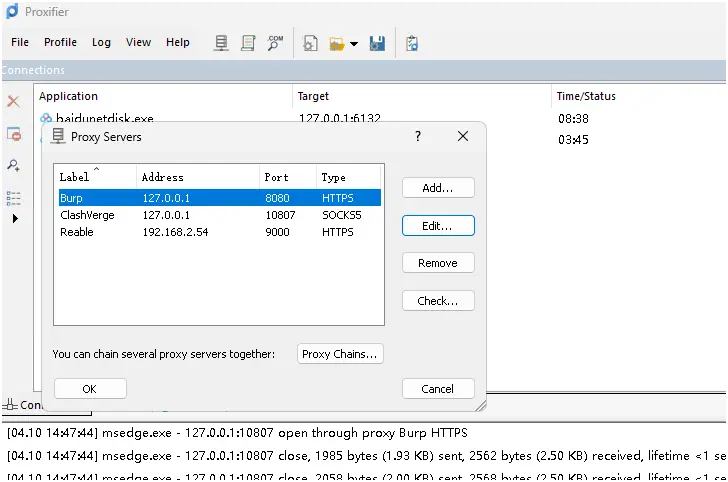The image size is (728, 482).
Task: Click Target column header in Connections
Action: 422,96
